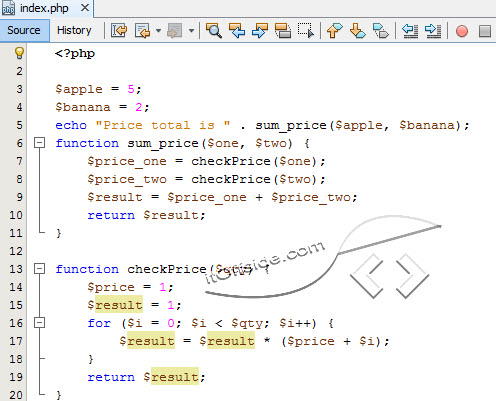
Task: Click "$price_two" at end of line 9
Action: (x=311, y=197)
